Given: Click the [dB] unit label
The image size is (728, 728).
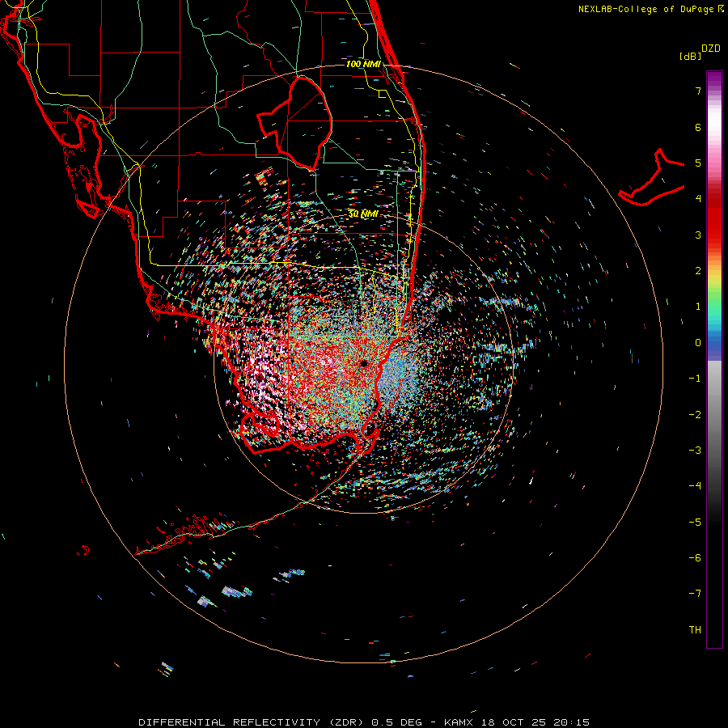Looking at the screenshot, I should pyautogui.click(x=691, y=57).
